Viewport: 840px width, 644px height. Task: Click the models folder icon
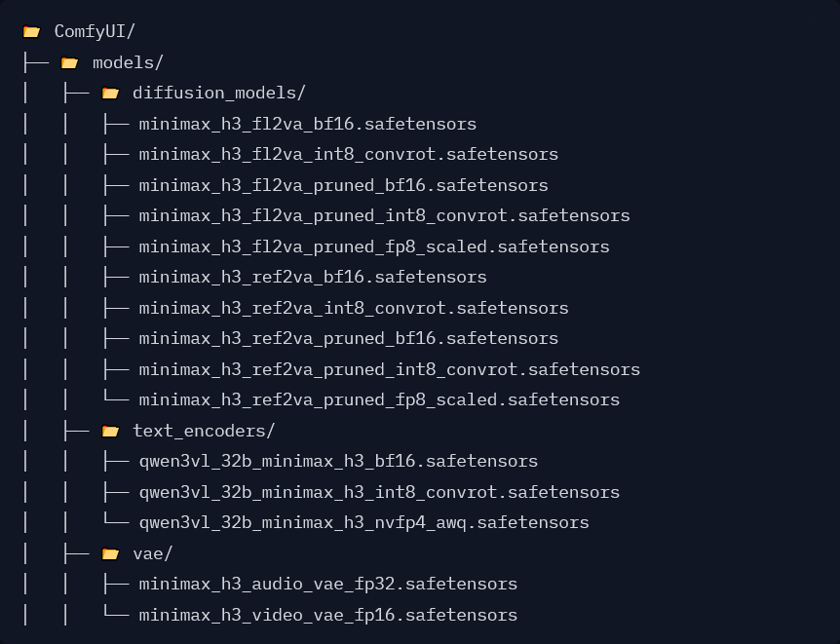[x=69, y=63]
